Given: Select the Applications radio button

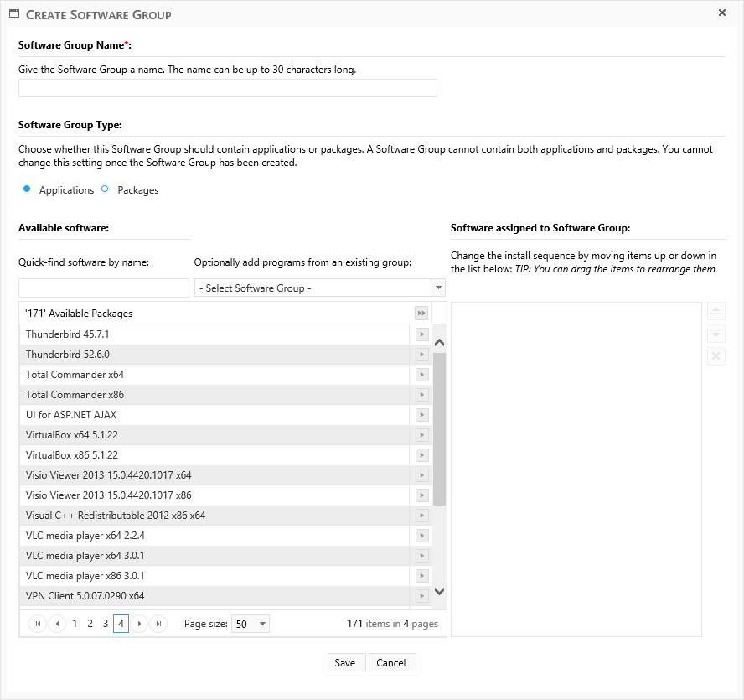Looking at the screenshot, I should point(27,189).
